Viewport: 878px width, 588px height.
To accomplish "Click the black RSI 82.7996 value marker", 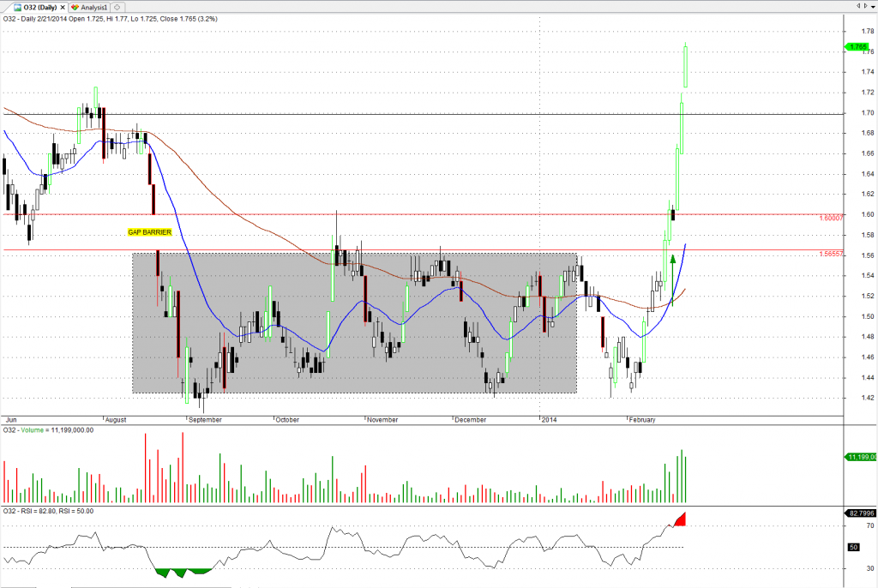I will 858,513.
